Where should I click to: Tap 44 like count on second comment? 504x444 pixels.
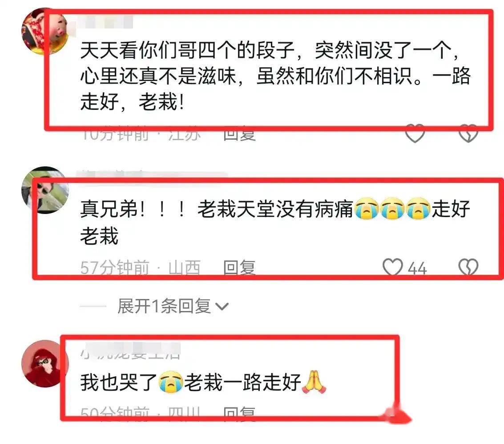tap(417, 268)
